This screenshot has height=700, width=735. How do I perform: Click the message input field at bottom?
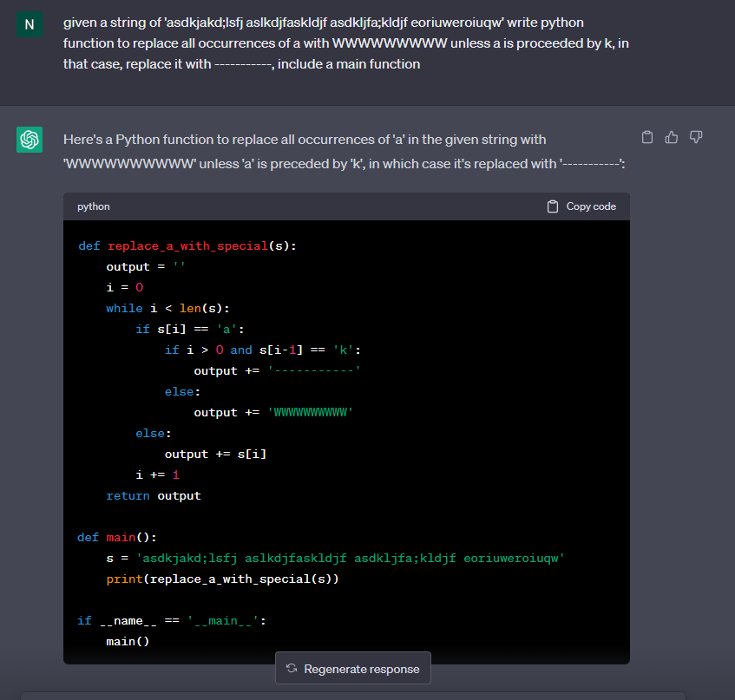pyautogui.click(x=353, y=696)
